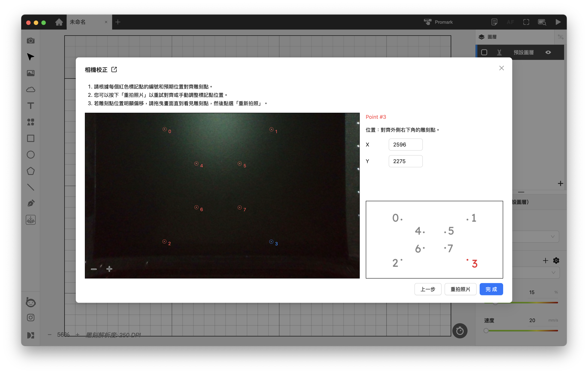This screenshot has height=374, width=588.
Task: Open the cloud design library icon
Action: [x=30, y=89]
